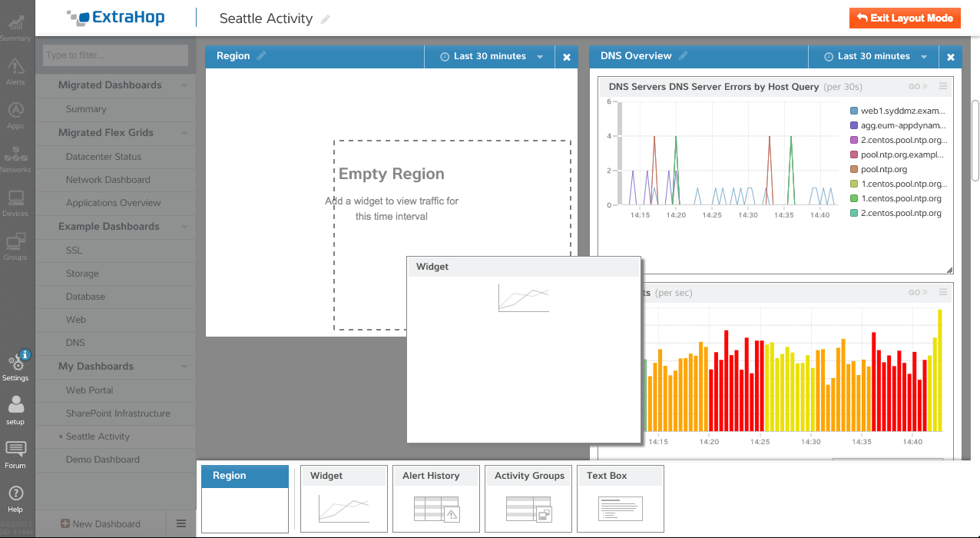The height and width of the screenshot is (538, 980).
Task: Click the ExtraHop logo
Action: [x=115, y=17]
